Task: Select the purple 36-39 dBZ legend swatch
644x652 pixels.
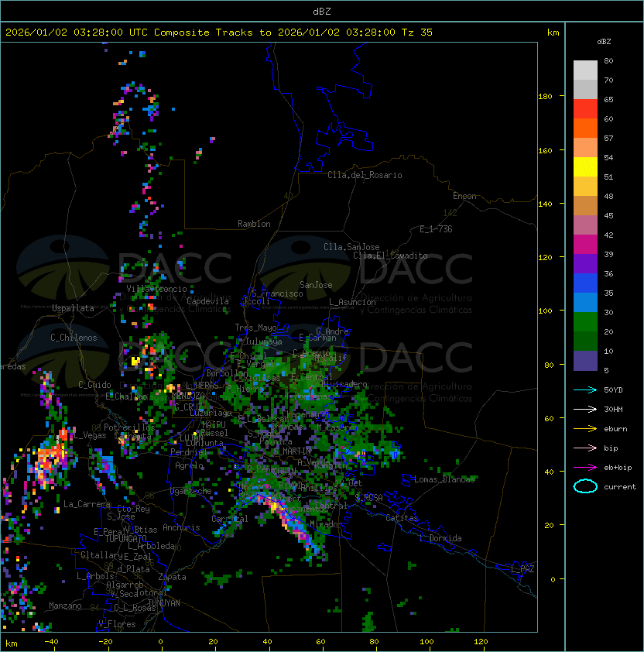Action: pyautogui.click(x=585, y=263)
